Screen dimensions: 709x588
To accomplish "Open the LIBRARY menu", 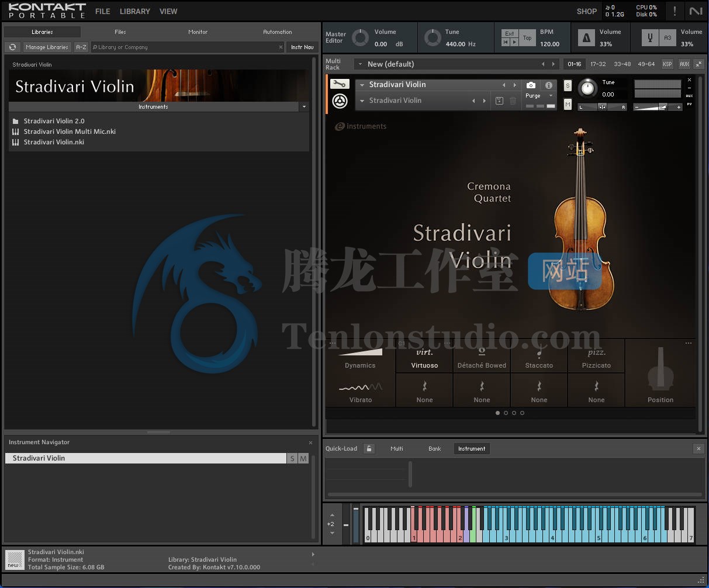I will pyautogui.click(x=134, y=11).
